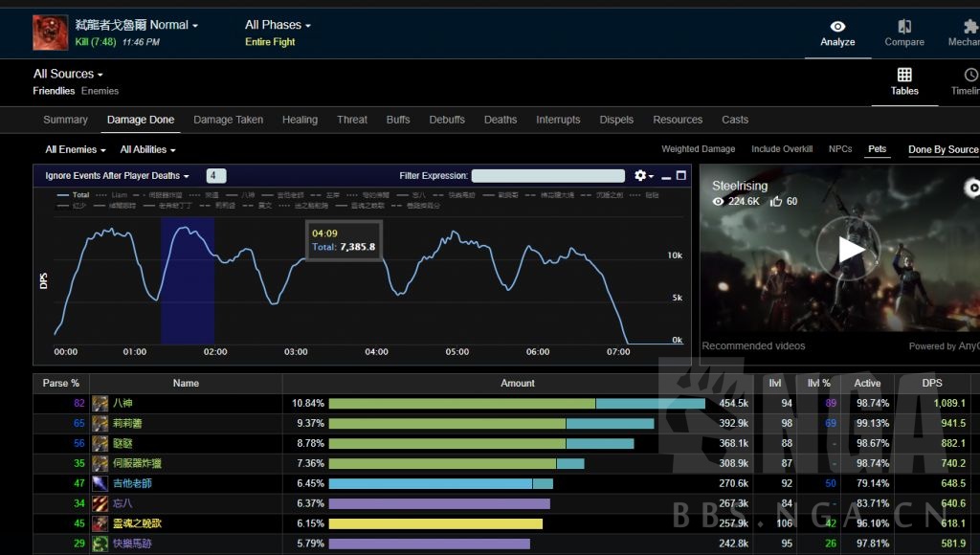Click the Timeline clock icon
This screenshot has height=555, width=980.
click(970, 75)
